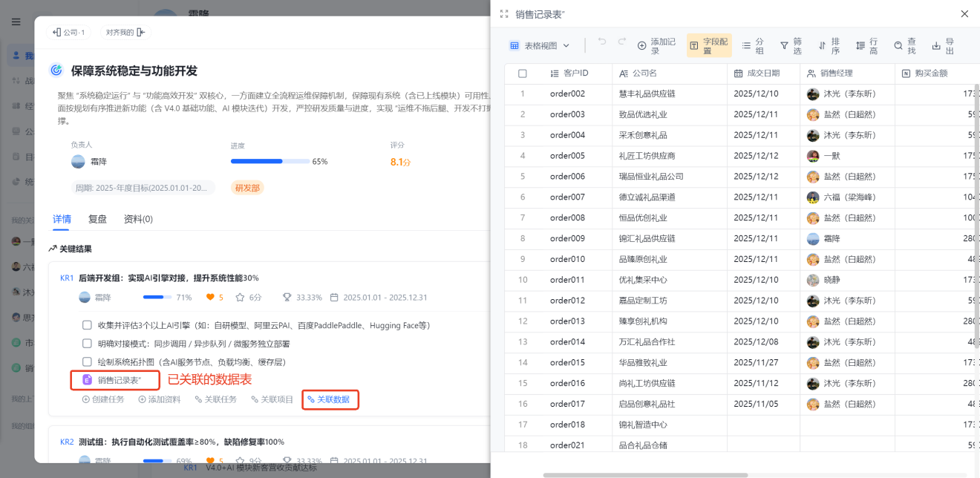Expand the 对齐我的 alignment list

coord(125,32)
